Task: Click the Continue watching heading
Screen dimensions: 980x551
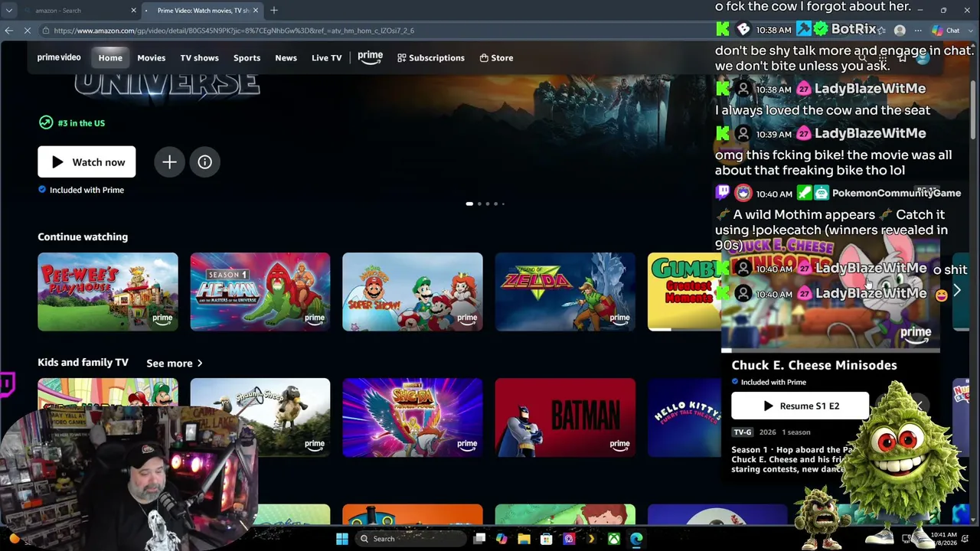Action: pyautogui.click(x=83, y=237)
